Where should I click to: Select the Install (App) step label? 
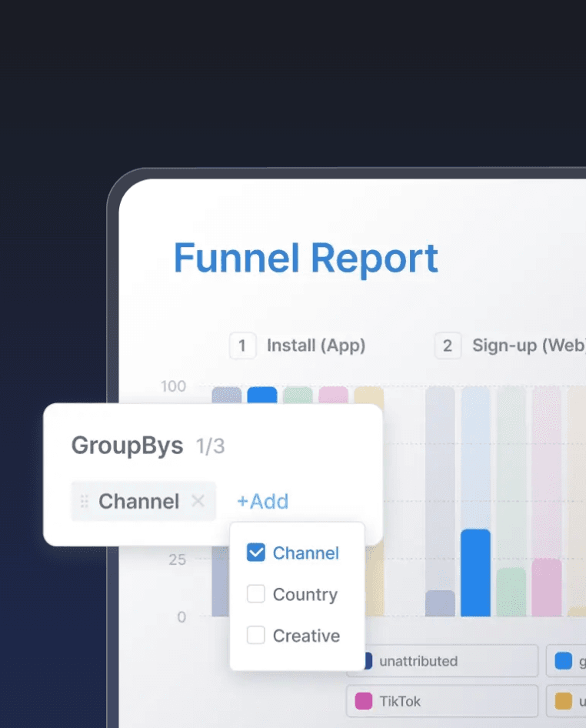(x=316, y=346)
